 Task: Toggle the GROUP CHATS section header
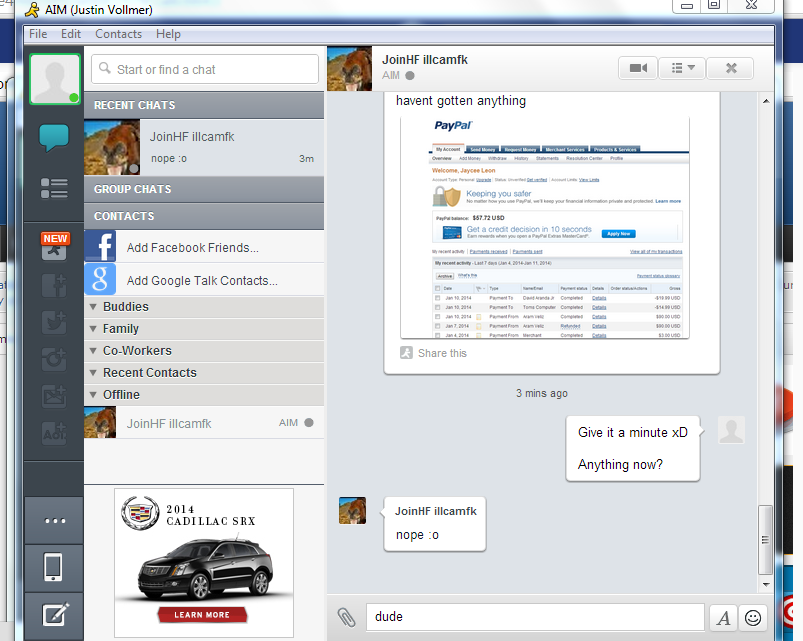[204, 189]
